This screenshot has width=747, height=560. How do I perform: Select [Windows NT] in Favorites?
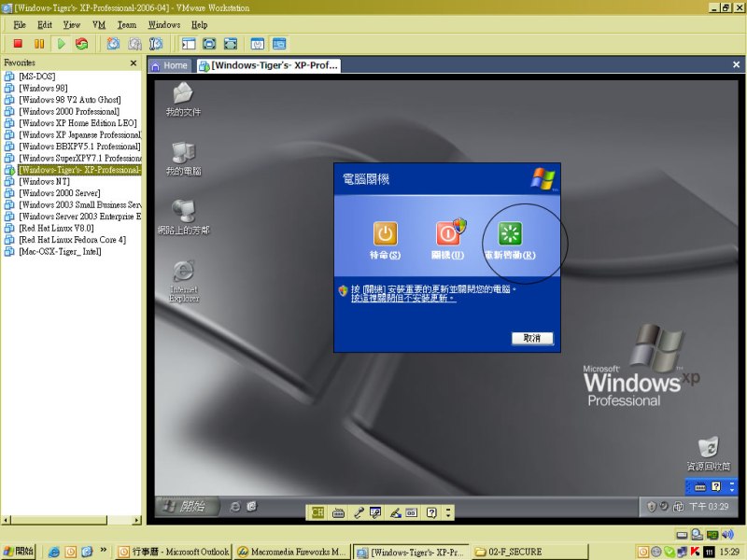(44, 181)
